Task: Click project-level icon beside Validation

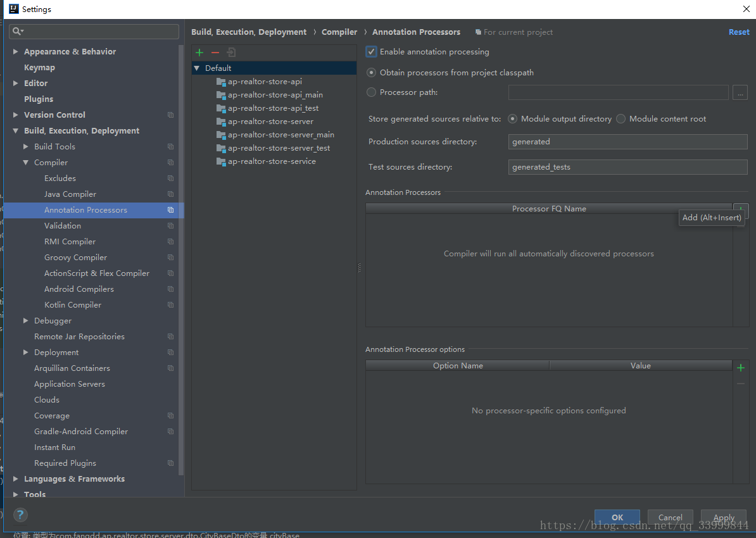Action: [x=171, y=225]
